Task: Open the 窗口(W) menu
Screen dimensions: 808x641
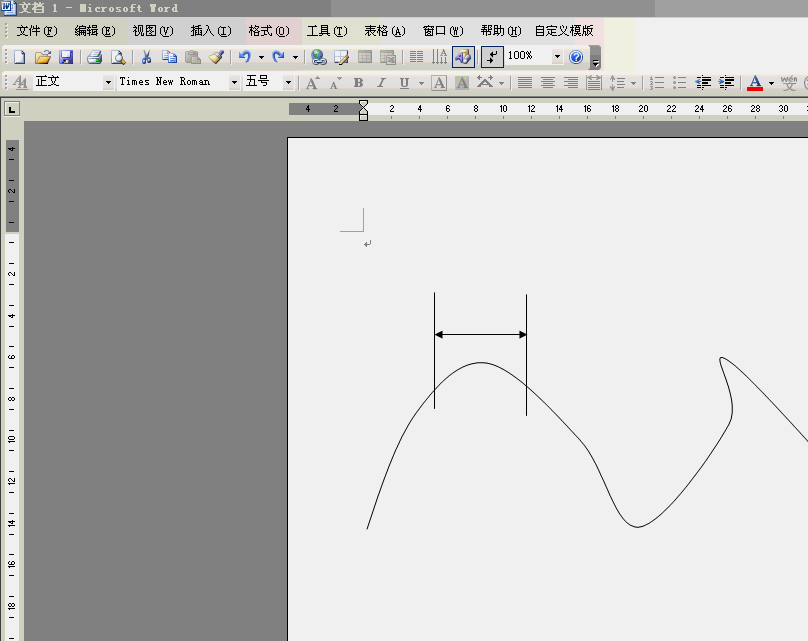Action: (x=443, y=31)
